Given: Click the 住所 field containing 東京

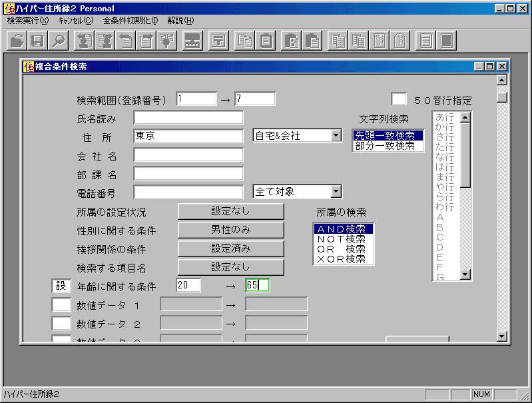Looking at the screenshot, I should click(188, 136).
